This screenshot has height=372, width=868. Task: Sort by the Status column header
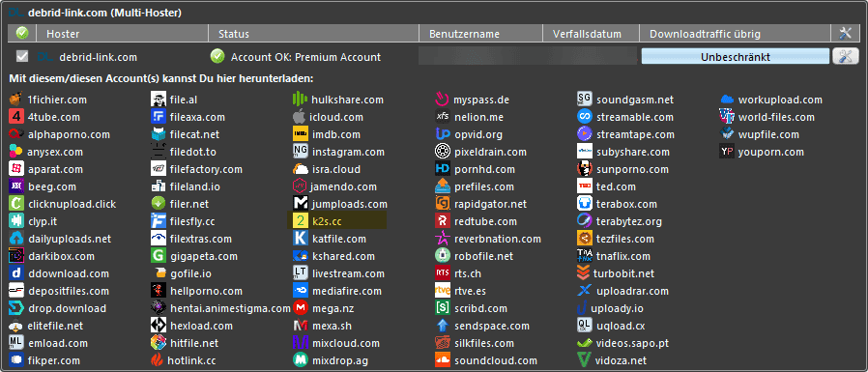coord(313,34)
